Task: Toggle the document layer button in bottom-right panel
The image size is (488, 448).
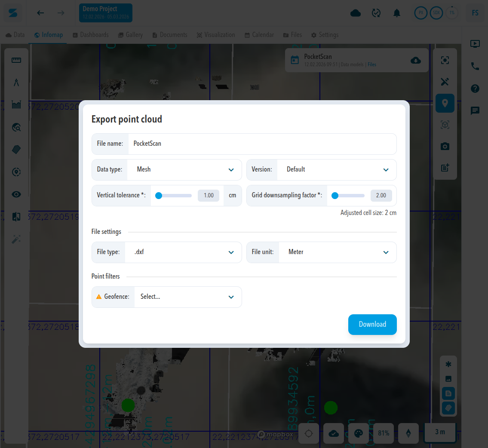Action: (x=448, y=393)
